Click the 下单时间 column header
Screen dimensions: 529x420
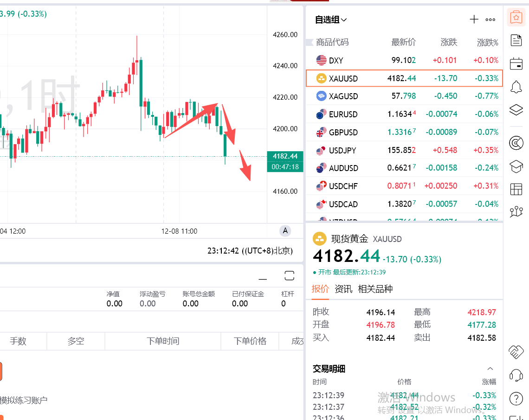[163, 341]
